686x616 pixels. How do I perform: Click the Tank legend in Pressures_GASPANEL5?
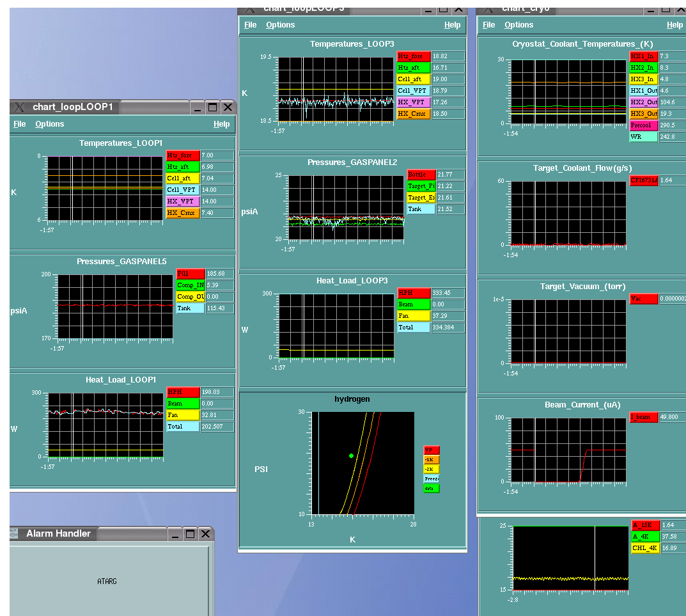tap(191, 308)
